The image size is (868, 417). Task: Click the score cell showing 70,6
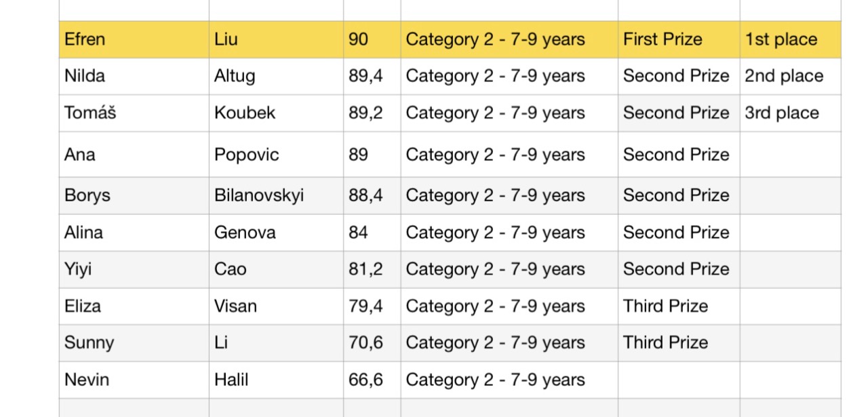coord(366,342)
